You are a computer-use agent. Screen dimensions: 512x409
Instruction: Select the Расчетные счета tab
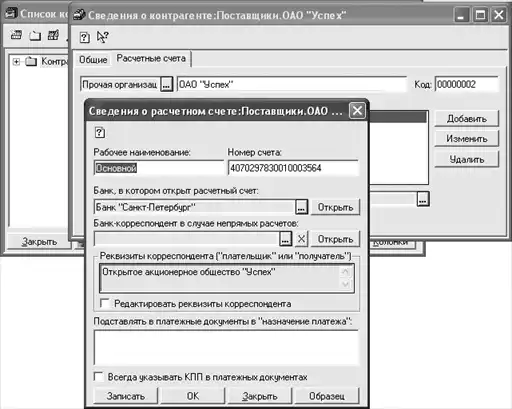(x=151, y=58)
